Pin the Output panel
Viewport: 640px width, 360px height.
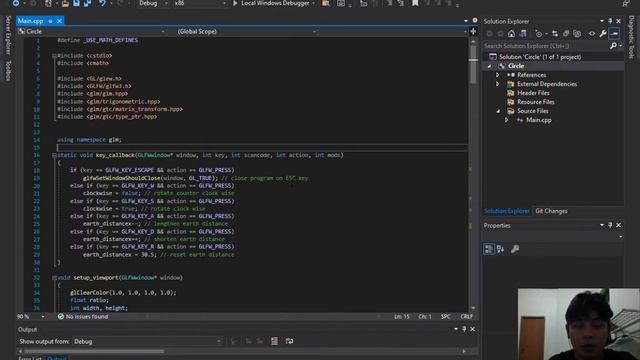click(464, 329)
